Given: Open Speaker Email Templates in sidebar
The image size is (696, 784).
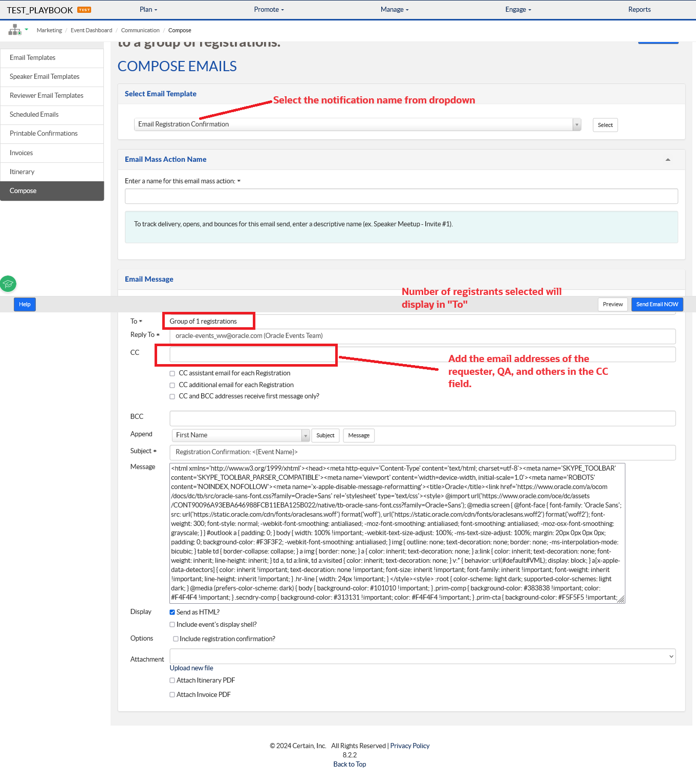Looking at the screenshot, I should tap(52, 77).
